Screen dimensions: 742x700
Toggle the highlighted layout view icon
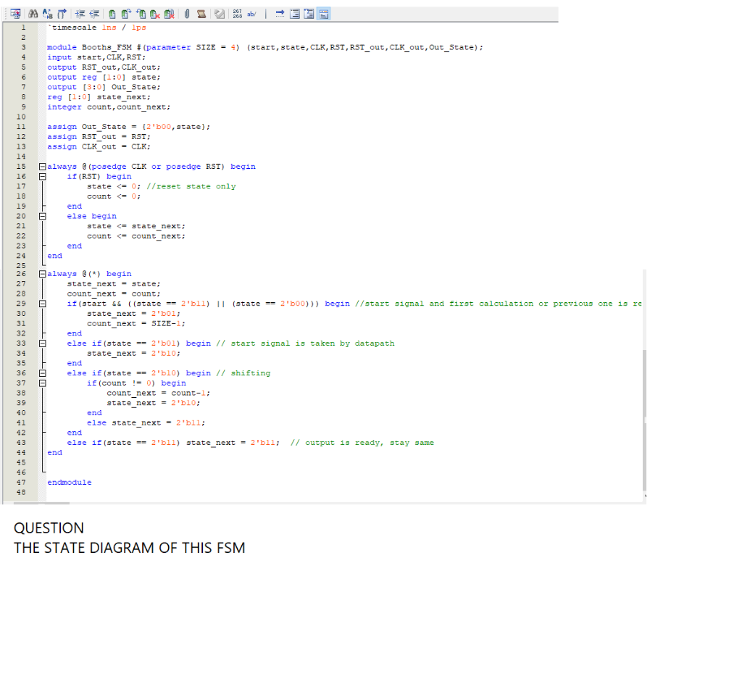(x=323, y=13)
